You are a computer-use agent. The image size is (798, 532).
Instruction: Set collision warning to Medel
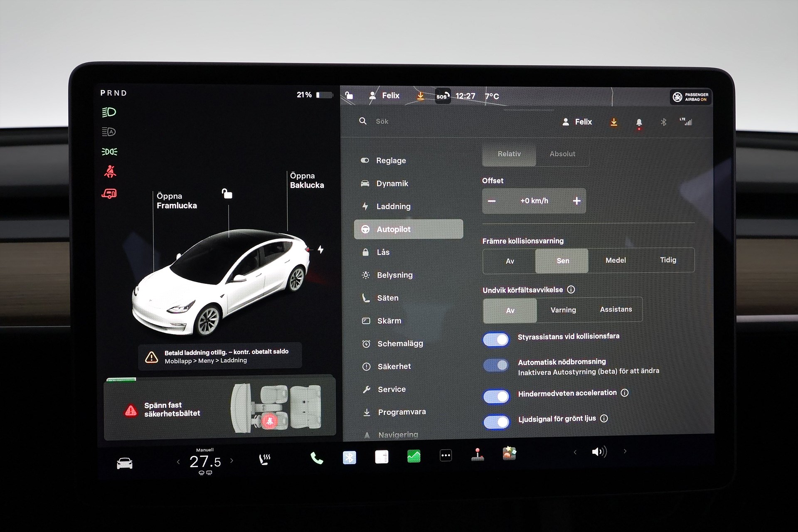pos(616,260)
